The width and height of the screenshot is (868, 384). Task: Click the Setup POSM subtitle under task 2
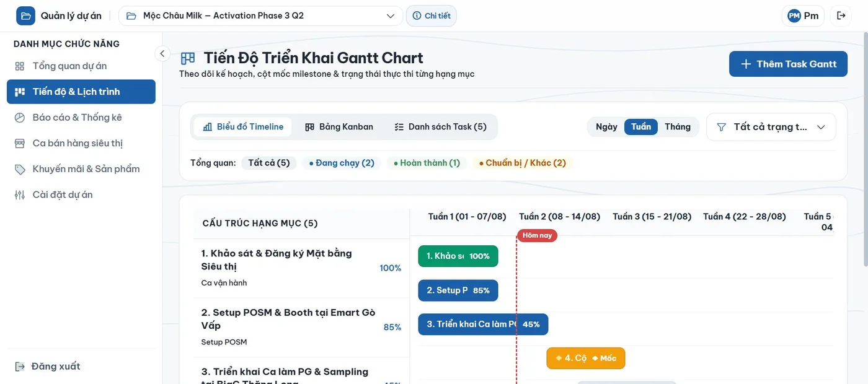(224, 342)
